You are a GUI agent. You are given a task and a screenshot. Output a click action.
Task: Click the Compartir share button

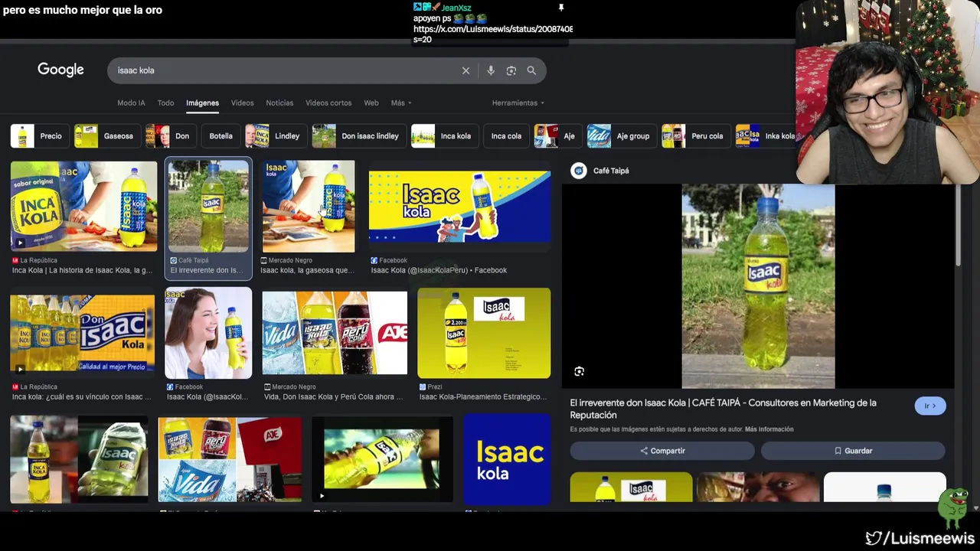662,451
